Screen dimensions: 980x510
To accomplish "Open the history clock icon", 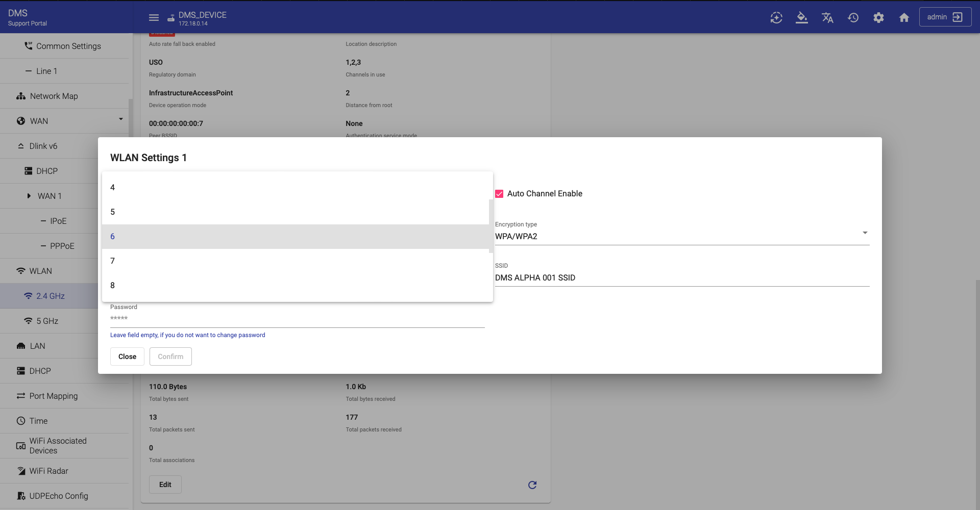I will [x=853, y=18].
